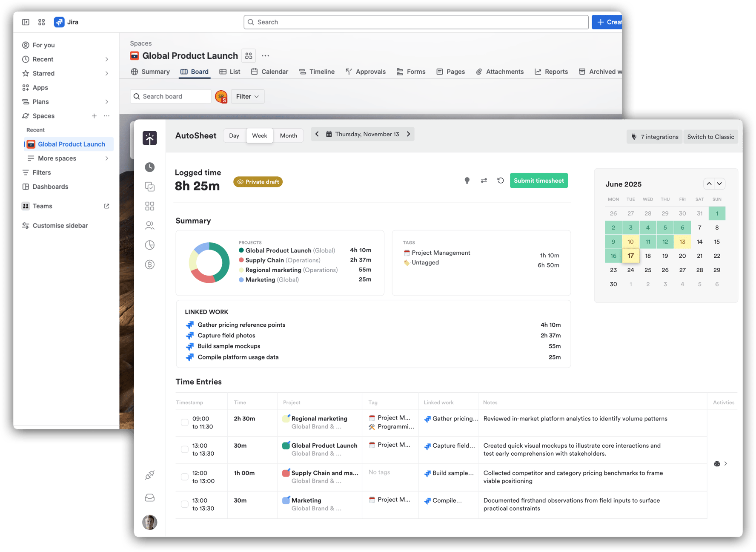Open the pie chart reports icon in sidebar
This screenshot has width=756, height=552.
(x=149, y=245)
